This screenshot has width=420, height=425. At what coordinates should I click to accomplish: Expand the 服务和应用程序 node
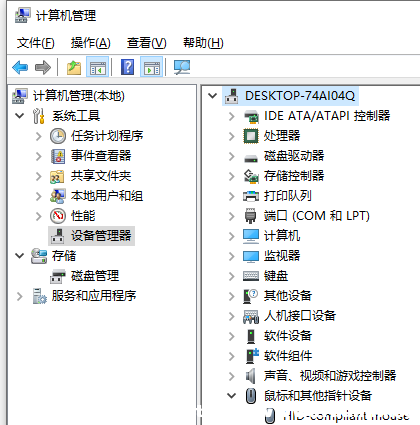20,296
